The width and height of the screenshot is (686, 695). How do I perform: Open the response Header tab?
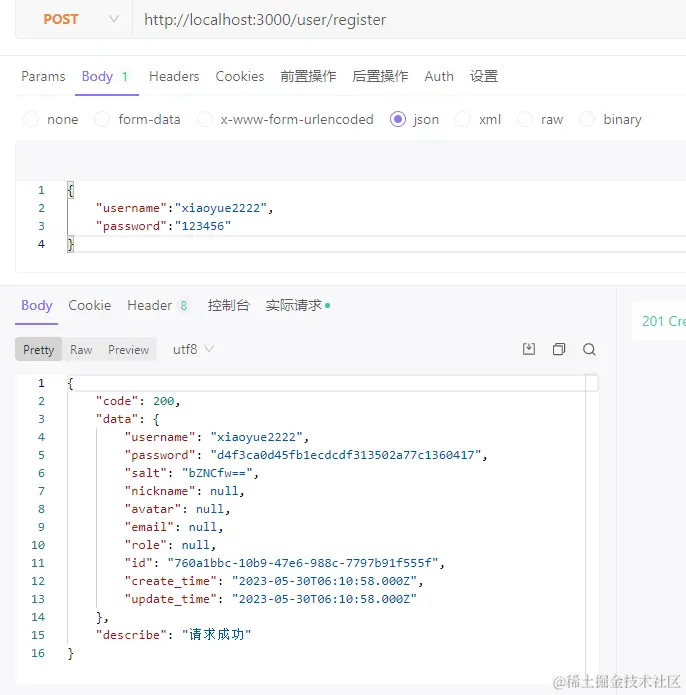point(157,305)
